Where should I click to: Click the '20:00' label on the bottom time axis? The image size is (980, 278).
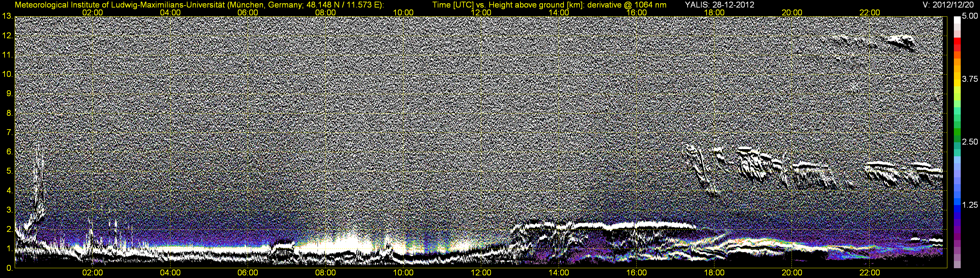coord(792,273)
